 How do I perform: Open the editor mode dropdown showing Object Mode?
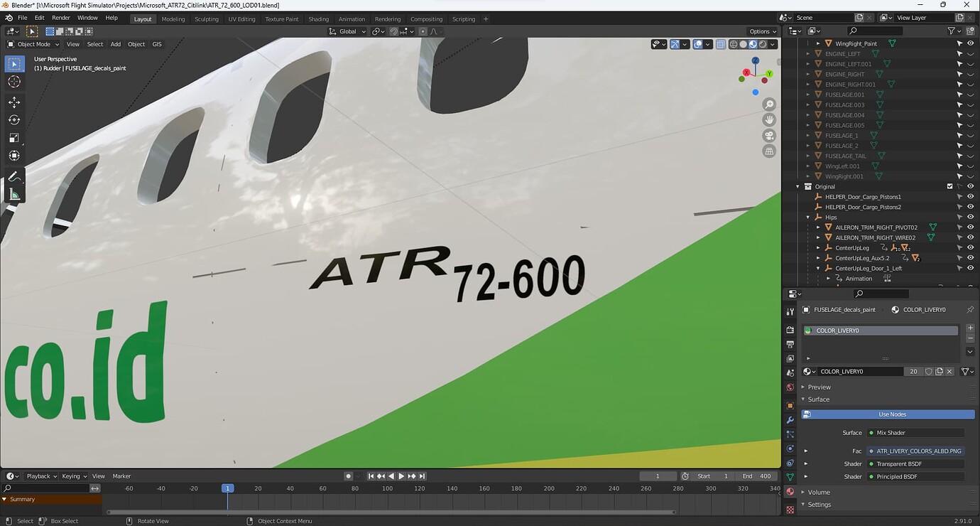tap(32, 44)
